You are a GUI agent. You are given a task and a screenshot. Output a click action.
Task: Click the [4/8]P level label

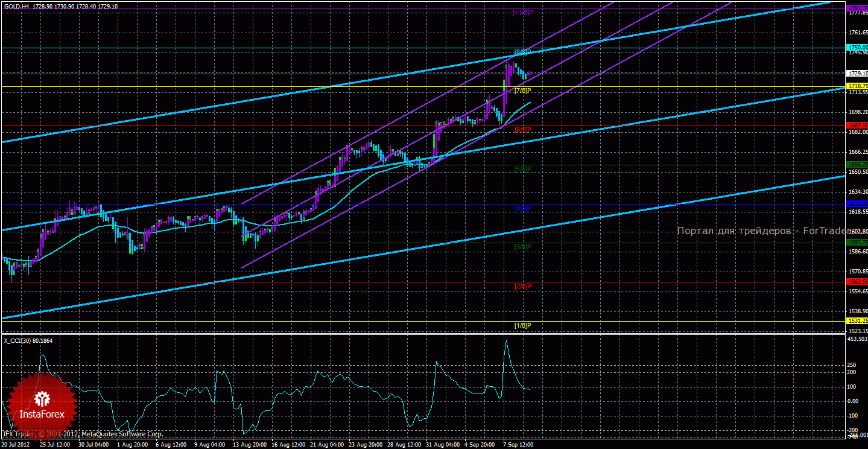point(522,208)
